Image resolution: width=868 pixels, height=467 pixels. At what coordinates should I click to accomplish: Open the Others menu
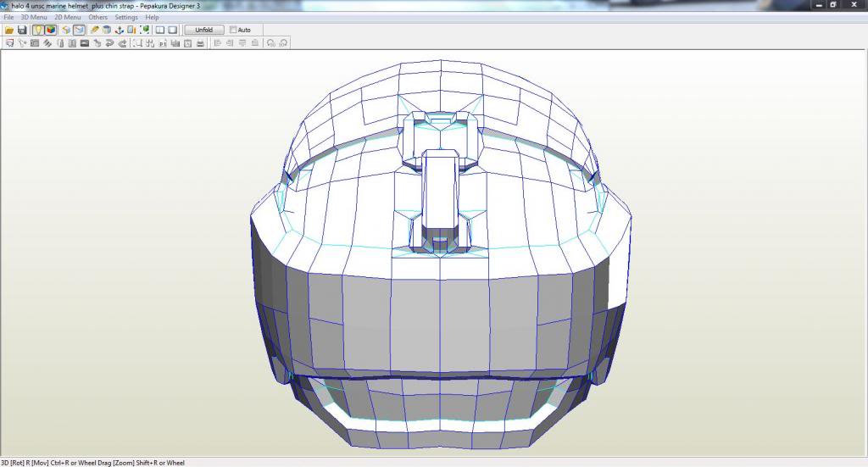click(98, 17)
